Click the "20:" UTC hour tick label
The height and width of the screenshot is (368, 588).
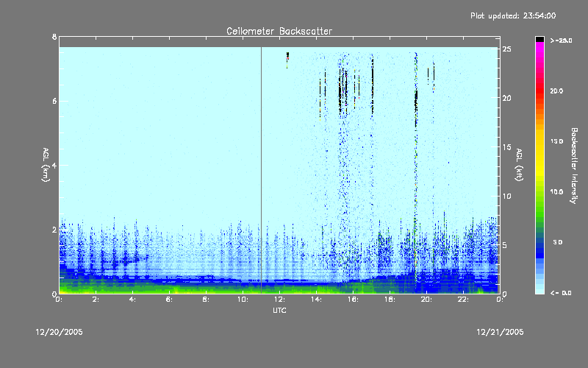point(426,300)
